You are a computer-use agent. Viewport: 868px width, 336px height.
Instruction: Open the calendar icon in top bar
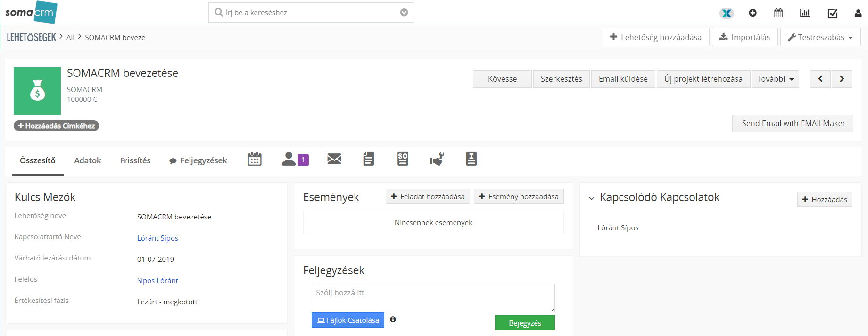click(778, 13)
